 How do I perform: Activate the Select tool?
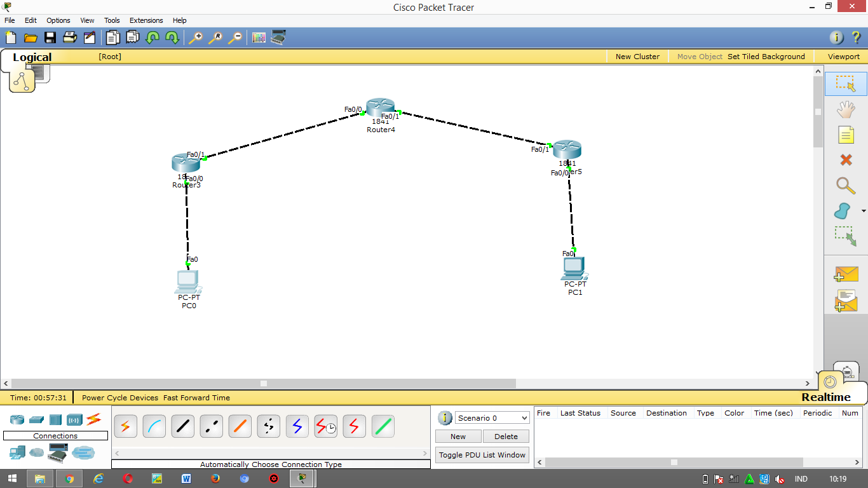point(846,84)
